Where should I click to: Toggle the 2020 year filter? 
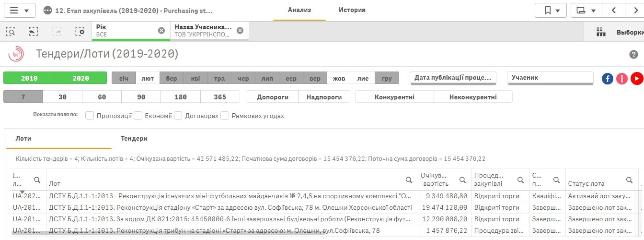tap(80, 78)
